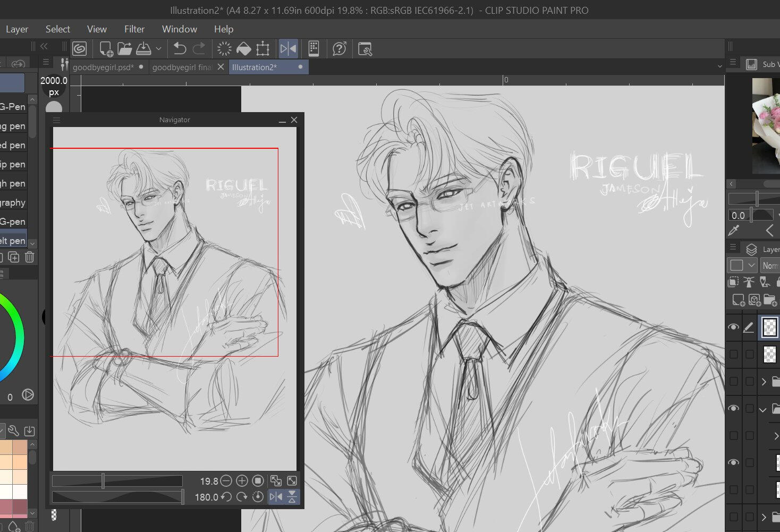Click the Open file folder icon
The width and height of the screenshot is (780, 532).
(x=124, y=49)
